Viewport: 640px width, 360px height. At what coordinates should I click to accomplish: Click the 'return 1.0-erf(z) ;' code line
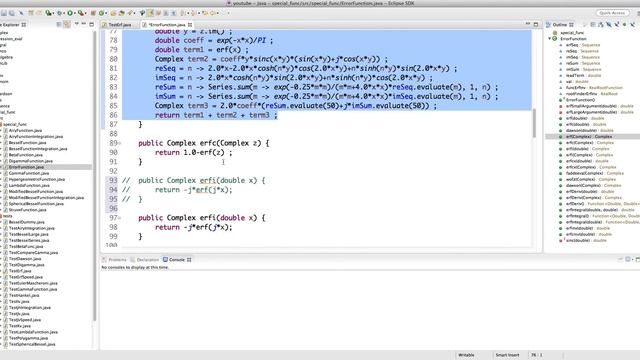193,153
